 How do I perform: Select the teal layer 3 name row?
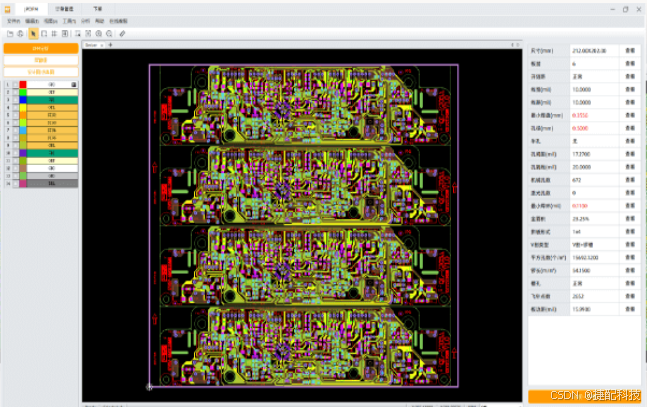tap(52, 100)
